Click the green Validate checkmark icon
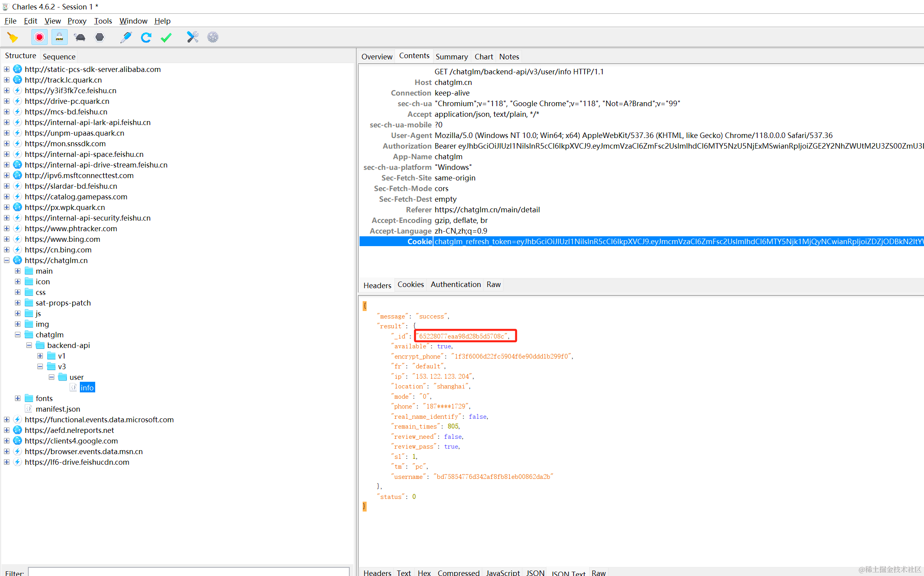The image size is (924, 576). pyautogui.click(x=166, y=37)
